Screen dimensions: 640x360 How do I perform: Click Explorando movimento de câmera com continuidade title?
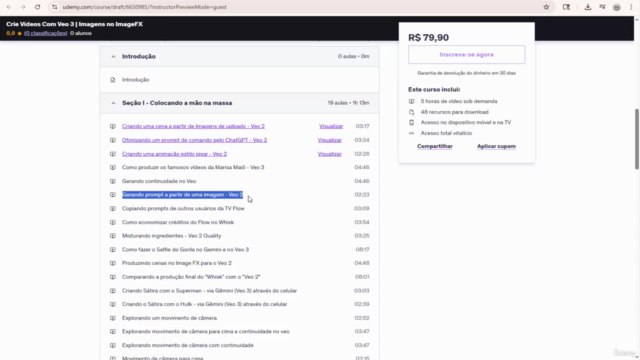point(188,346)
